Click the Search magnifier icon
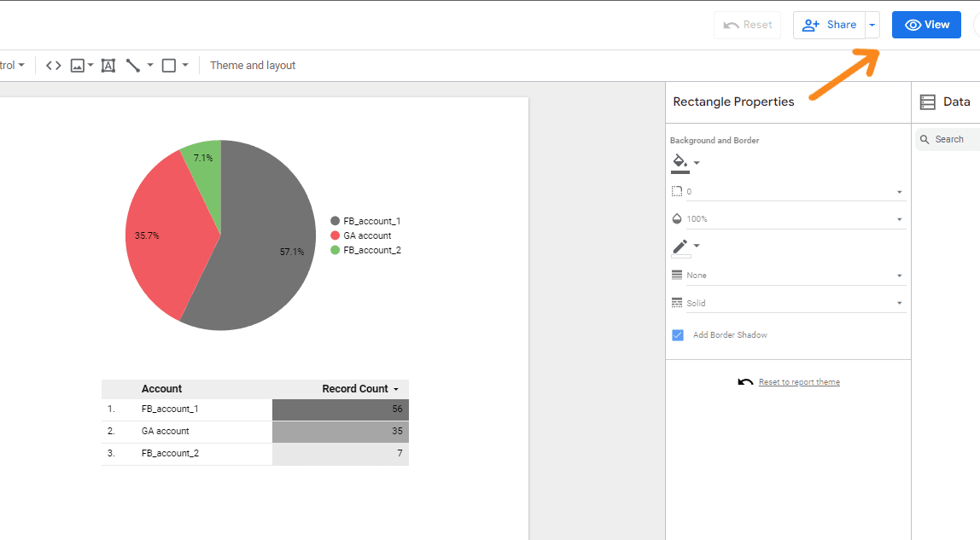Image resolution: width=980 pixels, height=540 pixels. pyautogui.click(x=925, y=139)
